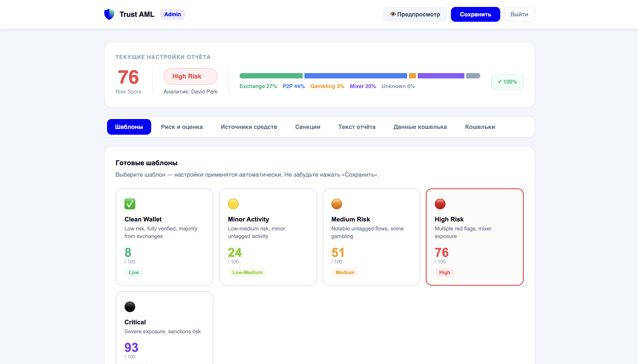
Task: Click the purple Mixer bar segment
Action: [x=441, y=76]
